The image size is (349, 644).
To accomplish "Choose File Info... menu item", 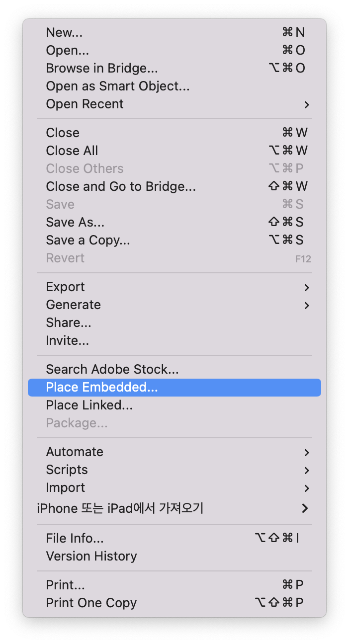I will [x=75, y=538].
